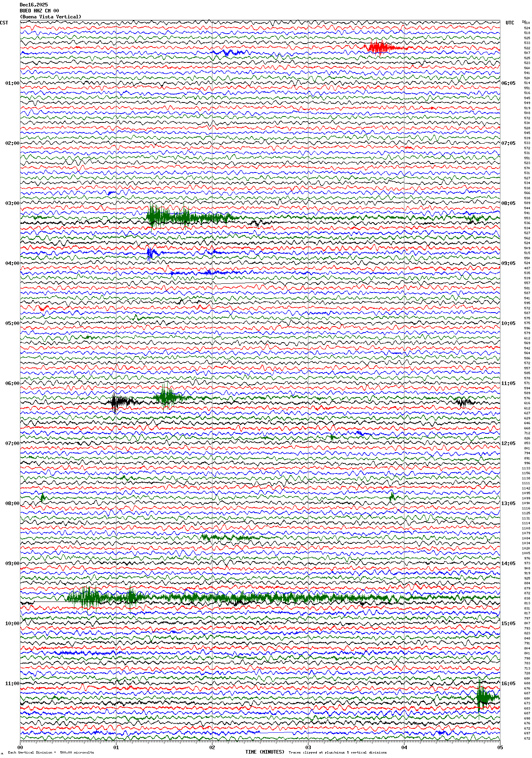Click the 03:00 CST time marker
The image size is (532, 758).
[12, 203]
